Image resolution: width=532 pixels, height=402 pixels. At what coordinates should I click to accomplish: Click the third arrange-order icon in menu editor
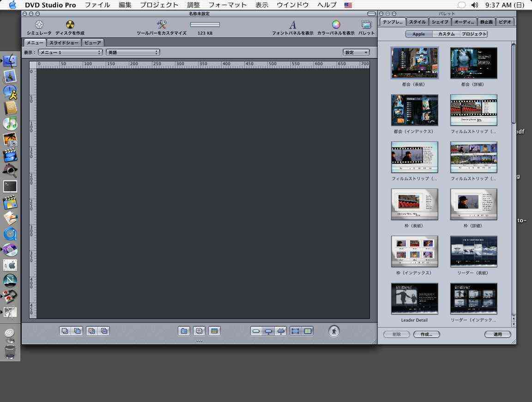(91, 331)
